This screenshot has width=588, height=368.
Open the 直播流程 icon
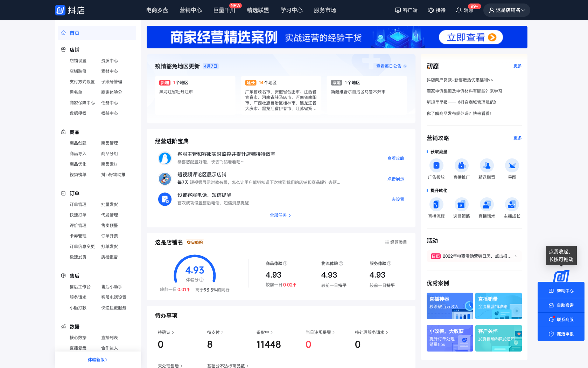pos(436,204)
